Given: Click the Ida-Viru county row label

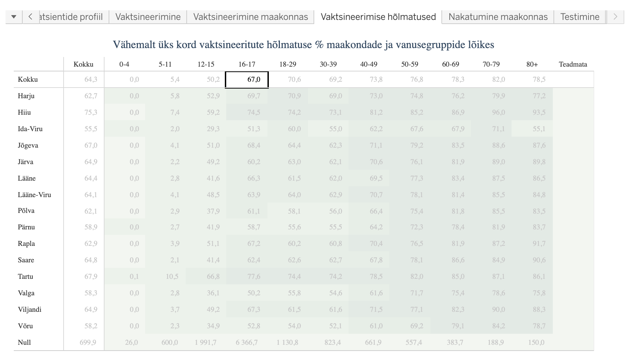Looking at the screenshot, I should click(x=30, y=129).
